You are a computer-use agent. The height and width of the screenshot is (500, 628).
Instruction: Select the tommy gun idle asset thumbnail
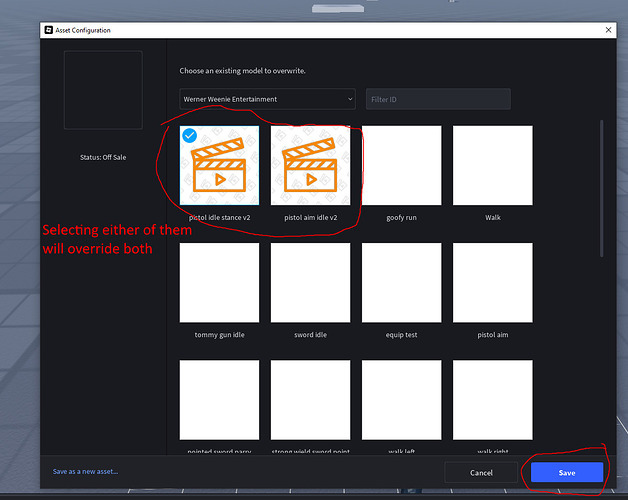[219, 282]
